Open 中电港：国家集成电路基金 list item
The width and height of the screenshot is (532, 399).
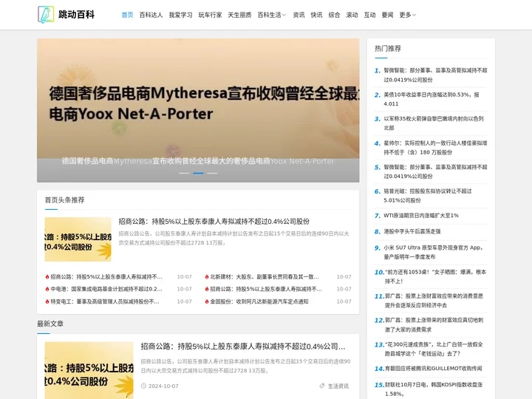coord(106,289)
